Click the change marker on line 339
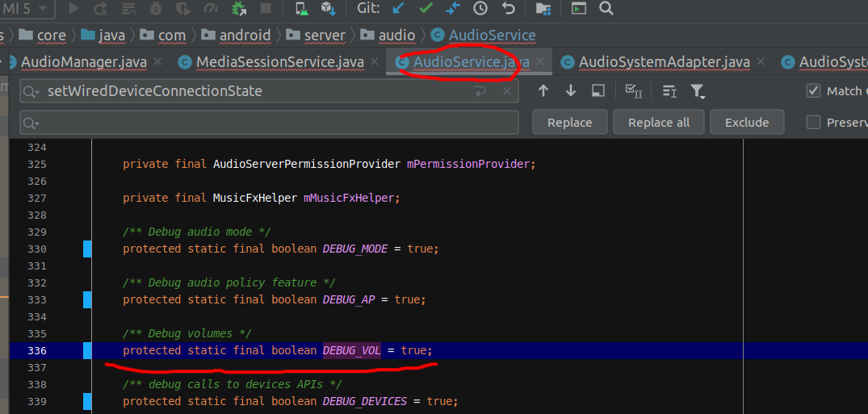The height and width of the screenshot is (414, 868). 87,401
